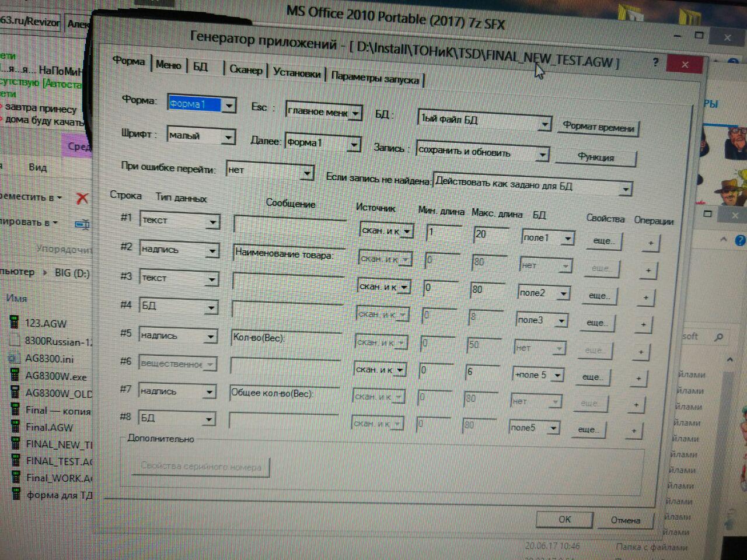Image resolution: width=747 pixels, height=560 pixels.
Task: Select the AG8300W.exe file icon
Action: (14, 375)
